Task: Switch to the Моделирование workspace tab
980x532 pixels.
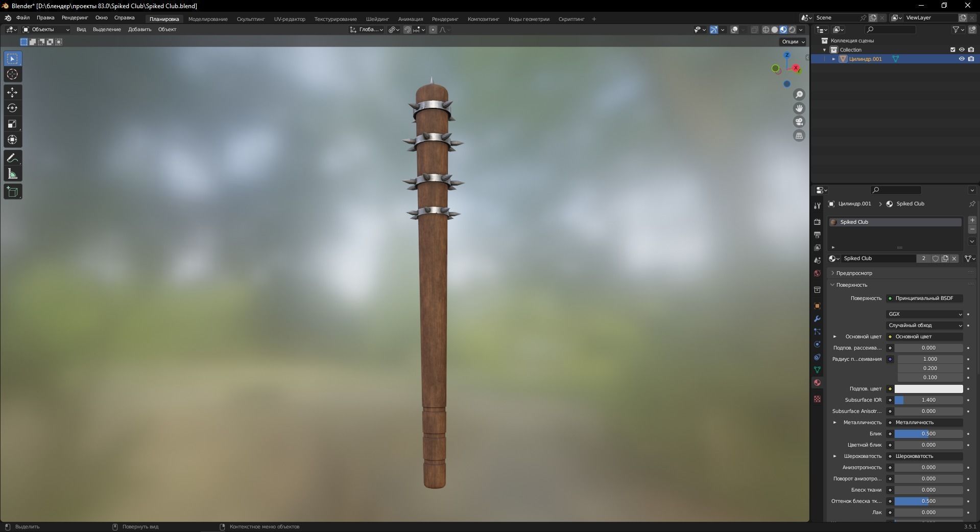Action: pyautogui.click(x=208, y=19)
